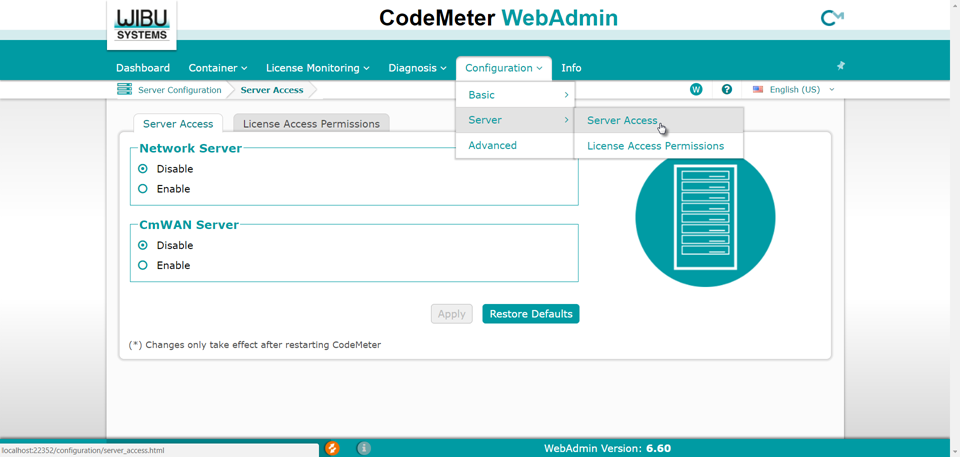Click the large server rack illustration
The width and height of the screenshot is (960, 457).
(x=705, y=218)
